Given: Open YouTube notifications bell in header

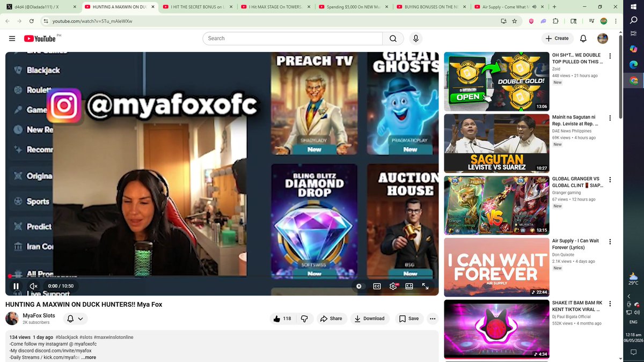Looking at the screenshot, I should pos(583,39).
